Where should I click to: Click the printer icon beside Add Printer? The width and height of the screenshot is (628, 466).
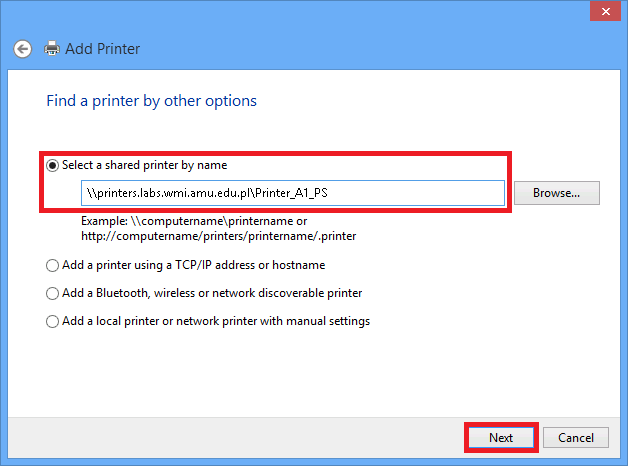coord(52,48)
